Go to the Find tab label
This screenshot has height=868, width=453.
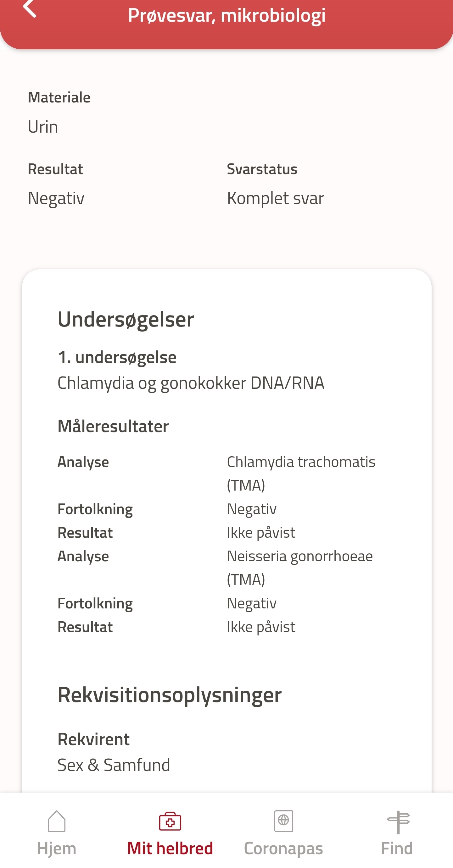point(397,848)
